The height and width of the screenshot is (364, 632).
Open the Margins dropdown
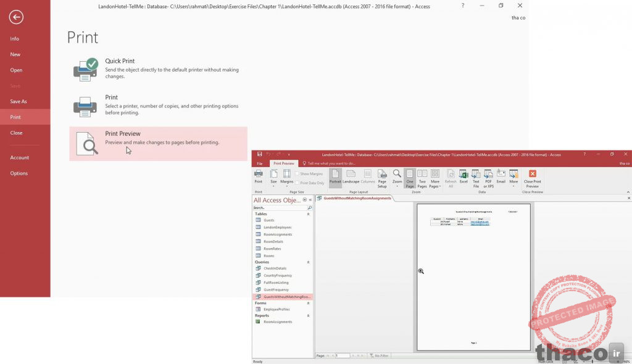pos(286,178)
